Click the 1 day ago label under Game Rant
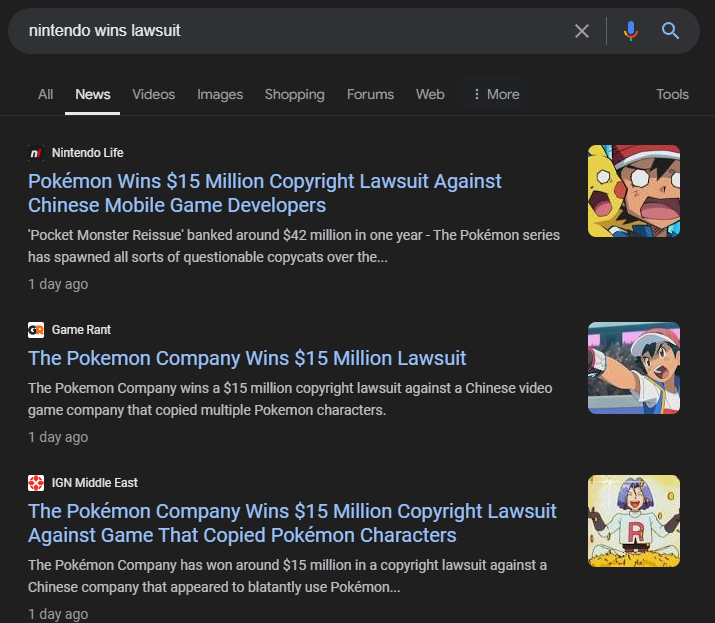Screen dimensions: 715x623 click(x=58, y=437)
